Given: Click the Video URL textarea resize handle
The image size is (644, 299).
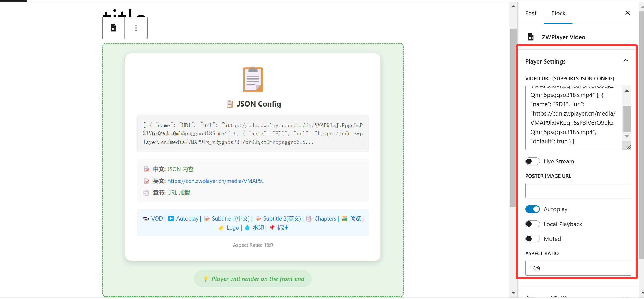Looking at the screenshot, I should (628, 147).
